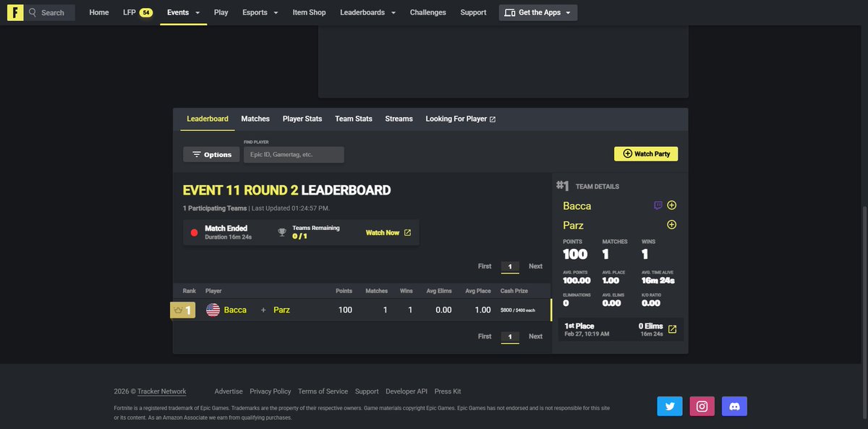
Task: Open Support link in the footer
Action: tap(367, 391)
